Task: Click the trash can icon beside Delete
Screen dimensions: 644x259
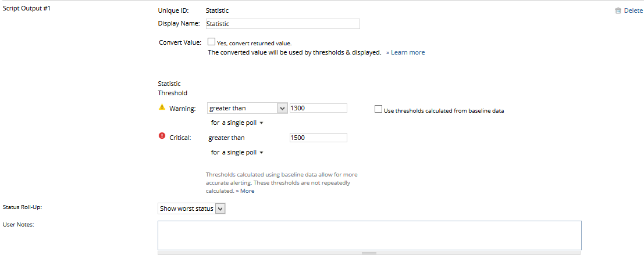Action: tap(618, 10)
